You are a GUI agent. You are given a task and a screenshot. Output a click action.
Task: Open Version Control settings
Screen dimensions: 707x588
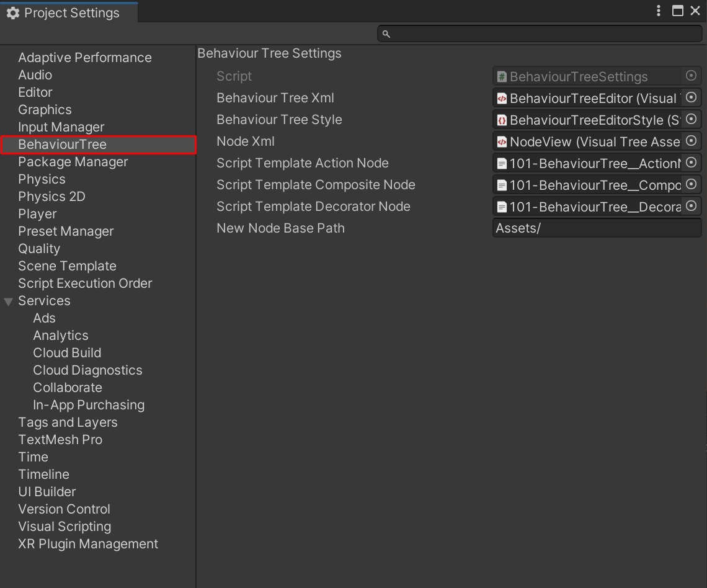[64, 509]
